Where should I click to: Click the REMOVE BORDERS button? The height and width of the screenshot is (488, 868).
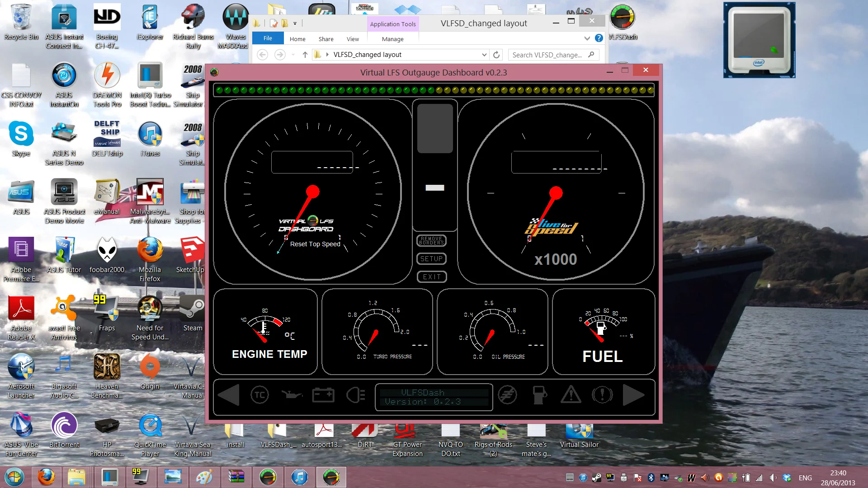431,241
